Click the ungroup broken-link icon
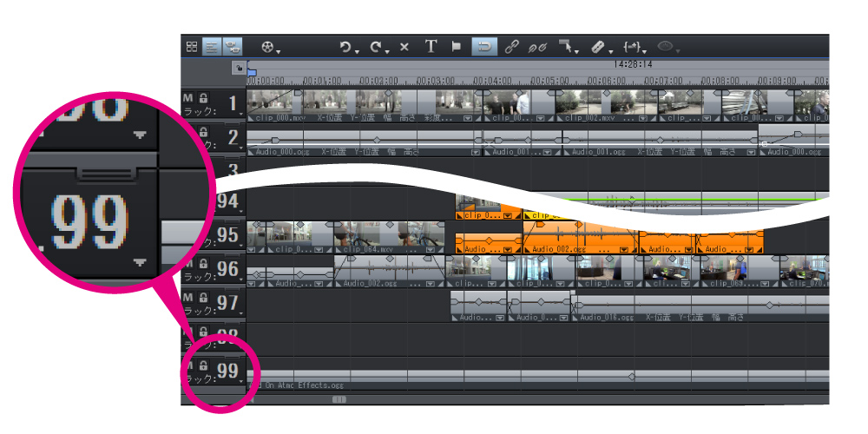868x434 pixels. click(538, 48)
